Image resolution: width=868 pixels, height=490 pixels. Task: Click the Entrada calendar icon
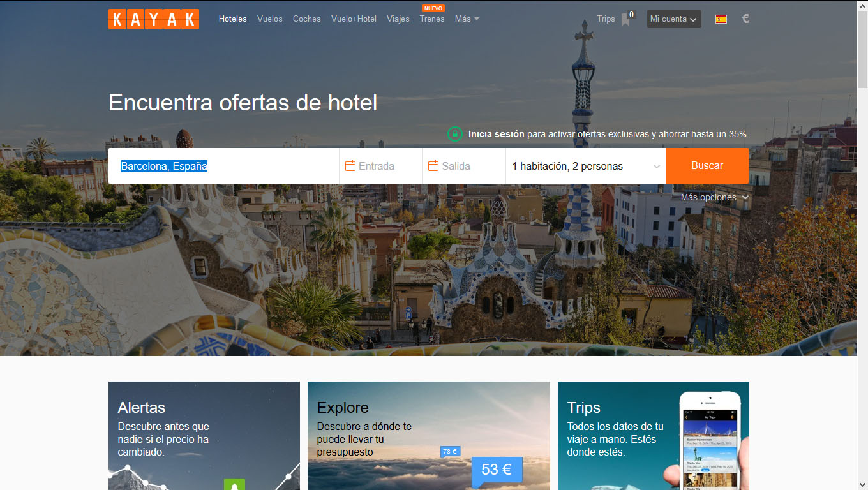[350, 166]
